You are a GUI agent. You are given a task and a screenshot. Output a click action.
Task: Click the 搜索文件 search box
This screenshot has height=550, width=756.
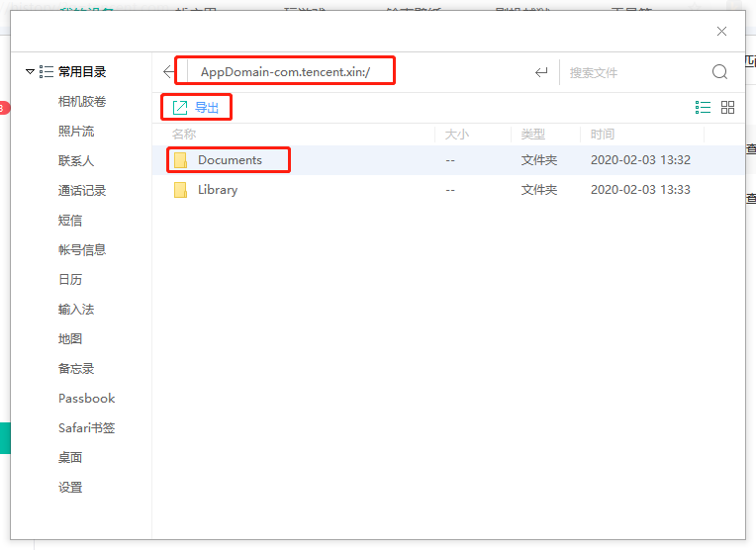click(633, 72)
